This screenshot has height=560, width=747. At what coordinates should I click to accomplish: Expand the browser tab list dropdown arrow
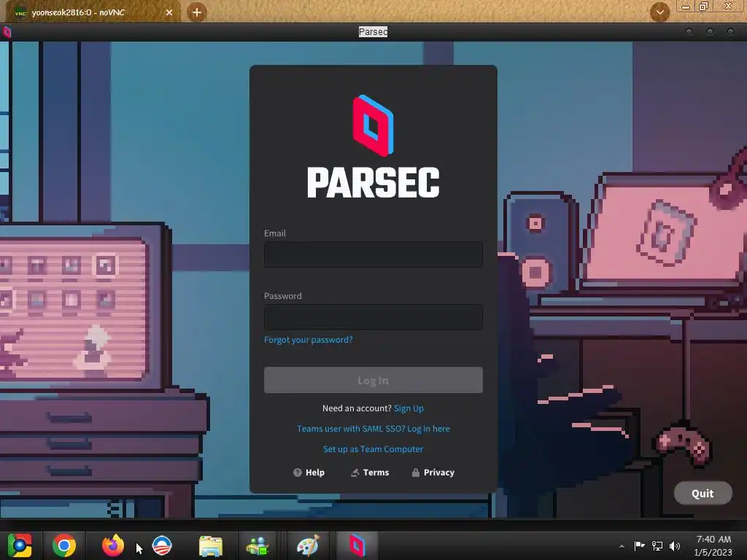coord(659,12)
